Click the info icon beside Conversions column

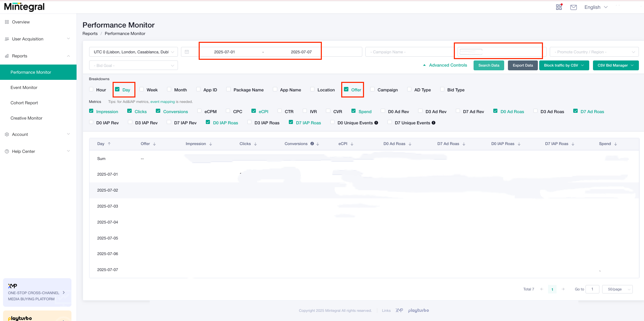(312, 144)
